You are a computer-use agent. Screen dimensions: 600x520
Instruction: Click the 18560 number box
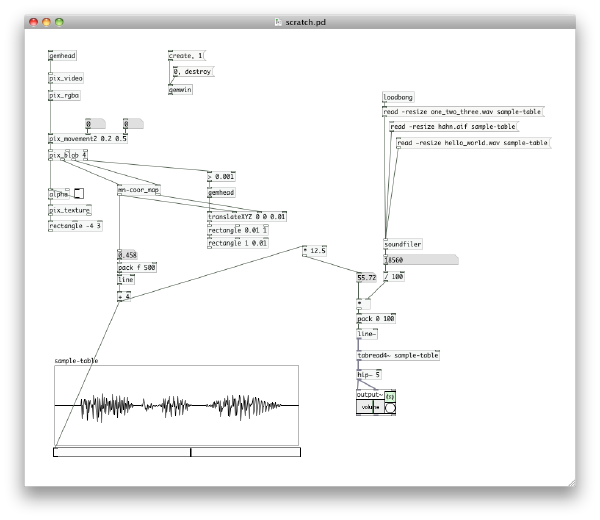420,259
